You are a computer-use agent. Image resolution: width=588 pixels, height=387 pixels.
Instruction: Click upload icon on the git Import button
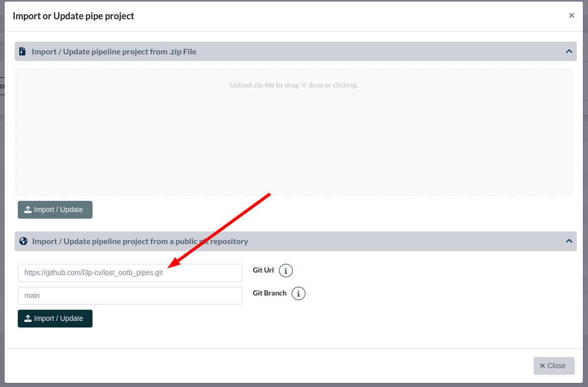pyautogui.click(x=28, y=318)
